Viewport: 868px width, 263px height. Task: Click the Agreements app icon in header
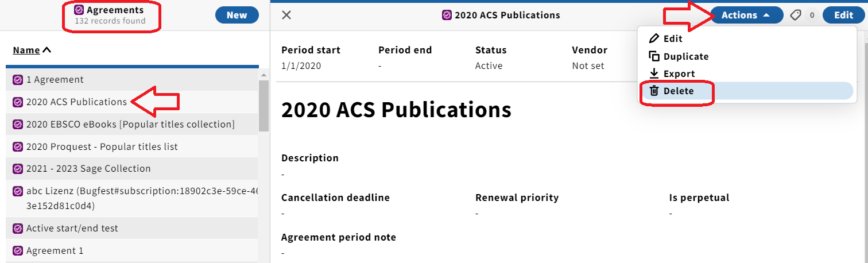tap(79, 10)
